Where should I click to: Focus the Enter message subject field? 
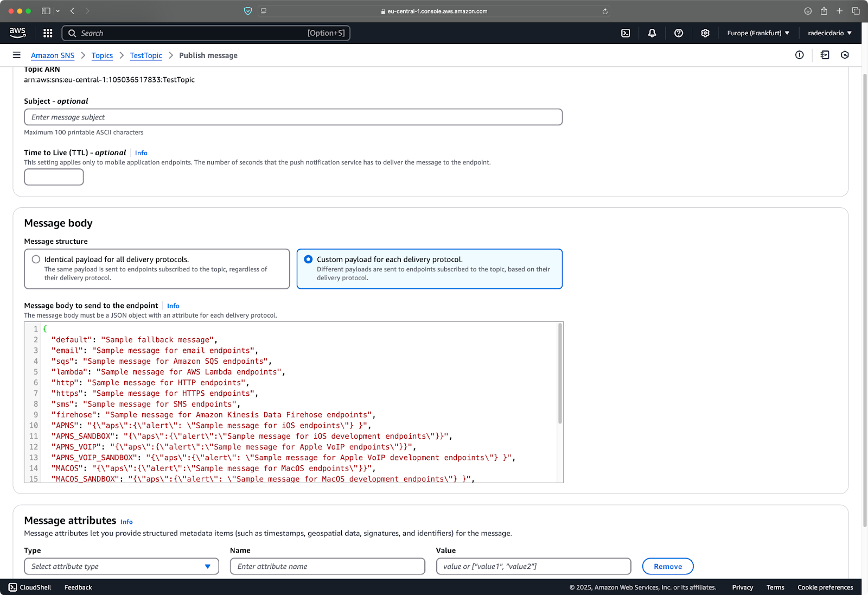coord(293,117)
